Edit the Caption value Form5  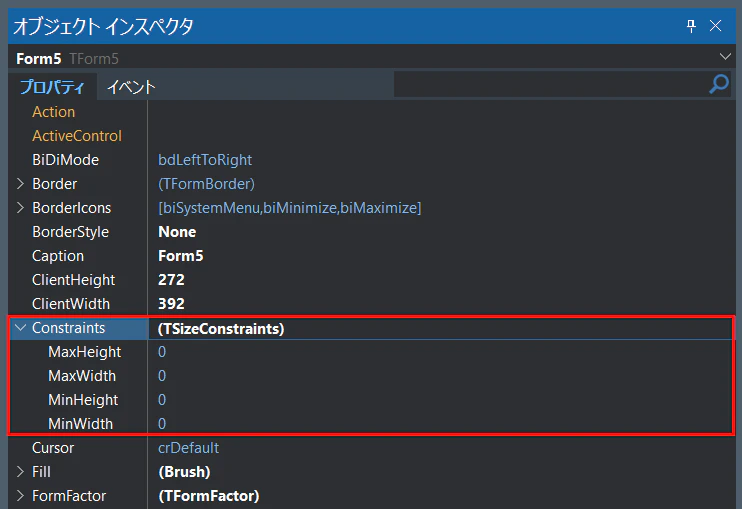[x=181, y=256]
